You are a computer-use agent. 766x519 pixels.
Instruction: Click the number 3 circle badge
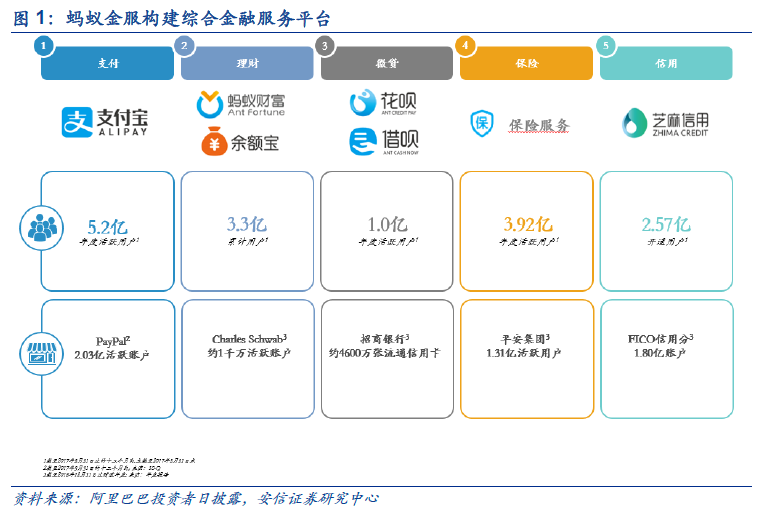(x=324, y=46)
